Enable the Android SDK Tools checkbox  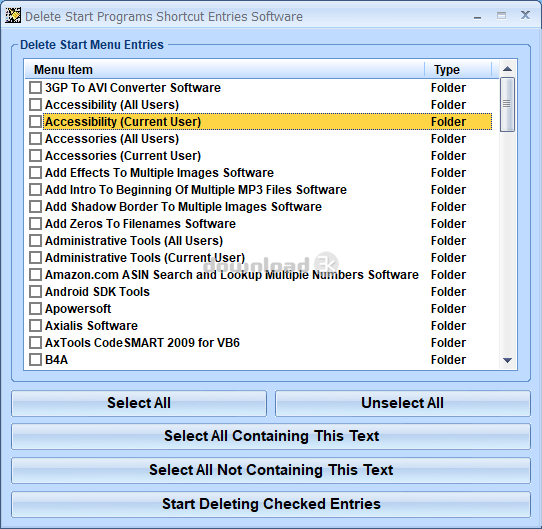tap(35, 291)
